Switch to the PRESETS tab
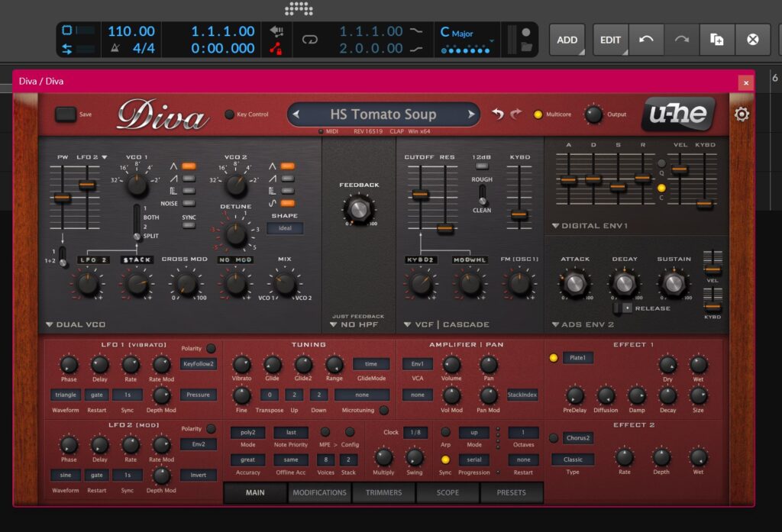The image size is (782, 532). pyautogui.click(x=511, y=492)
